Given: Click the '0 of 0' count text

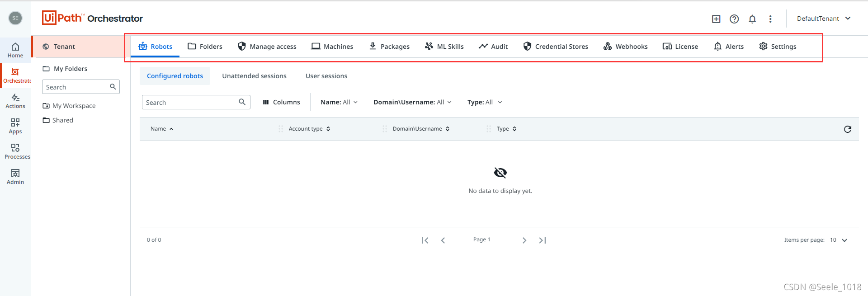Looking at the screenshot, I should [x=154, y=240].
